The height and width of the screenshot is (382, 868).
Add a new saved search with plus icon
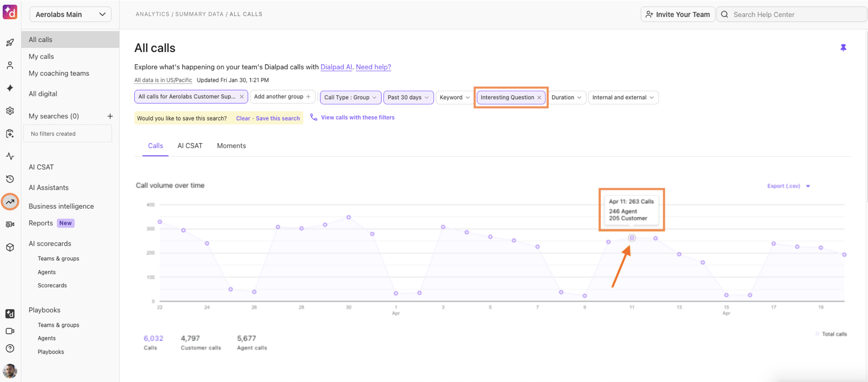tap(110, 116)
